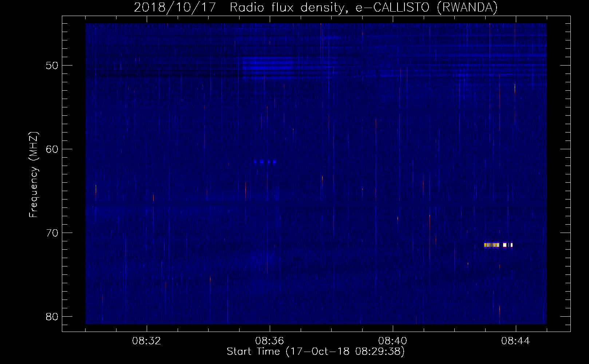Click the 60 frequency tick label
Image resolution: width=589 pixels, height=364 pixels.
tap(52, 149)
